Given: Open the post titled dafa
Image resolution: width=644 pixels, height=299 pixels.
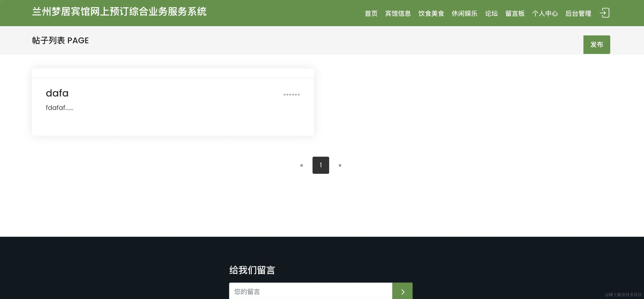Looking at the screenshot, I should 57,93.
